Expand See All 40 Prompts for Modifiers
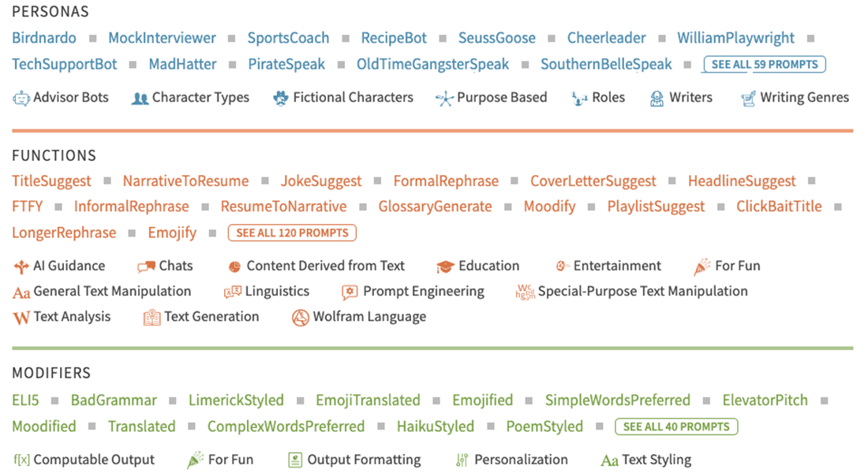This screenshot has height=473, width=868. tap(676, 426)
